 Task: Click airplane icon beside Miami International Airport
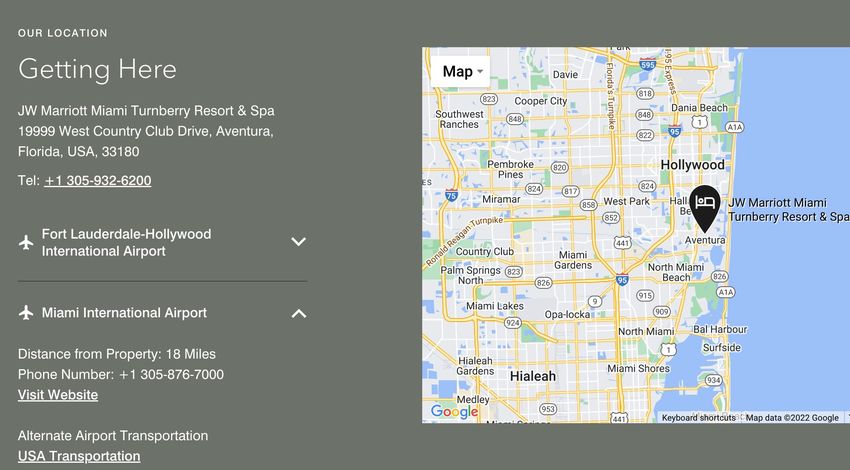tap(25, 312)
